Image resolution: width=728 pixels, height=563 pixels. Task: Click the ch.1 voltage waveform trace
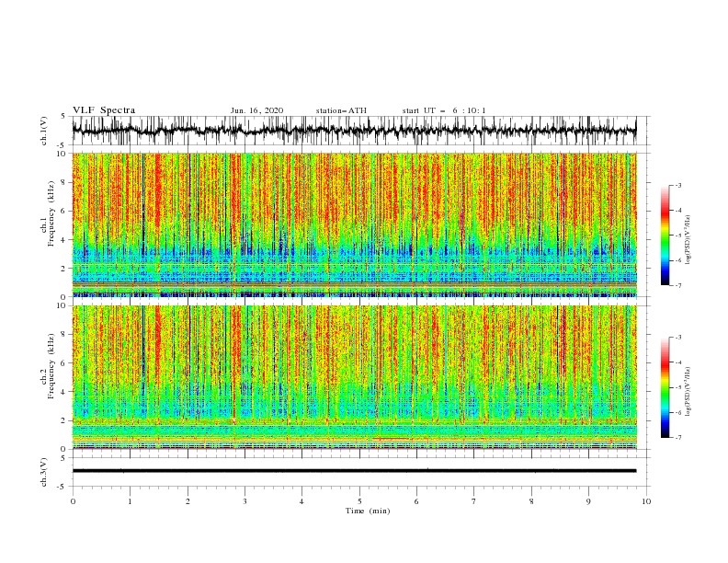pos(354,131)
